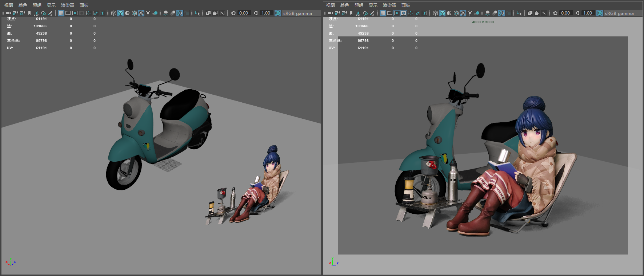Open Bookmarks icon in left viewport toolbar

tap(29, 13)
